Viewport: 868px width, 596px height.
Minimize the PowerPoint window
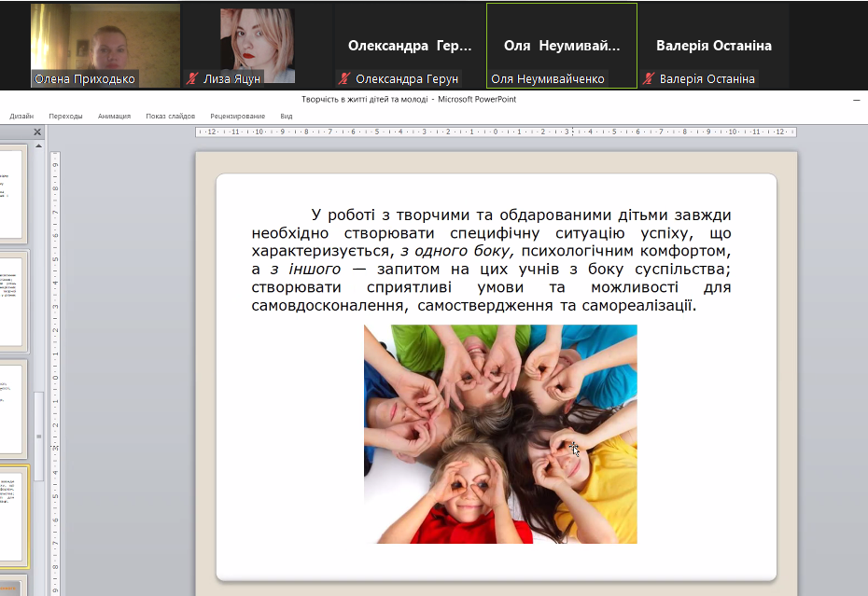(x=856, y=99)
